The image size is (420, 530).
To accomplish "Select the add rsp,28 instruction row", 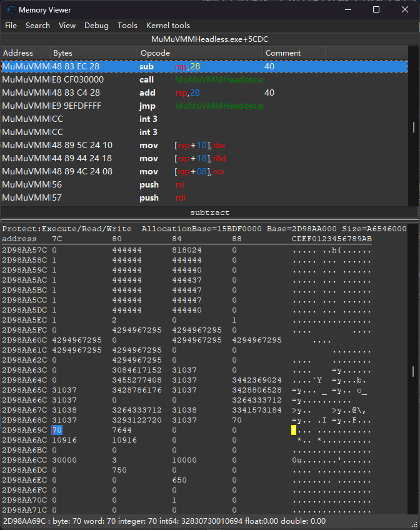I will tap(204, 93).
